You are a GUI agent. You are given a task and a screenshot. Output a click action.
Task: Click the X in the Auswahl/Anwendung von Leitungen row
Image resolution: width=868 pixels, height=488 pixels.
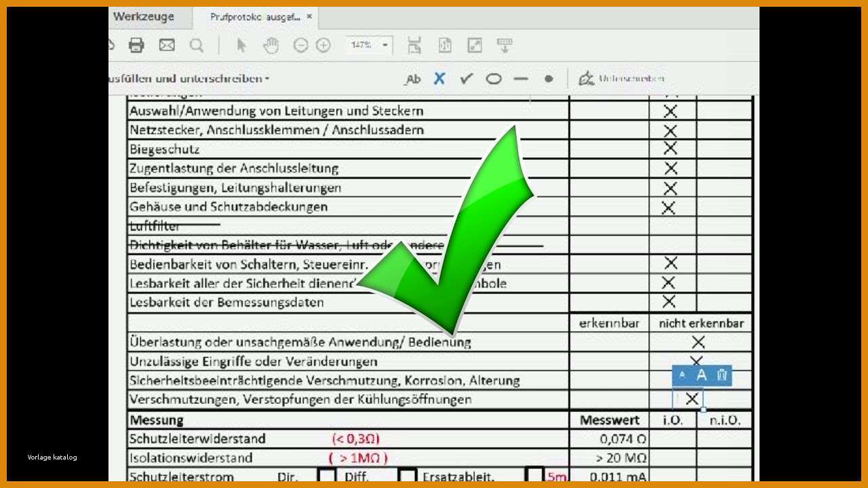click(x=670, y=111)
